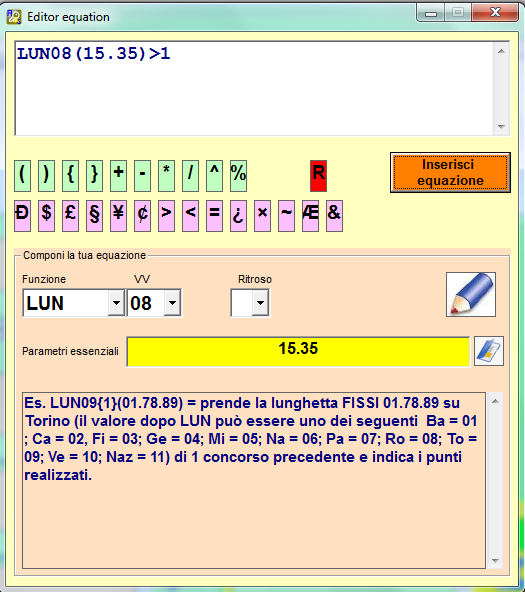Insert the percent % operator

238,176
